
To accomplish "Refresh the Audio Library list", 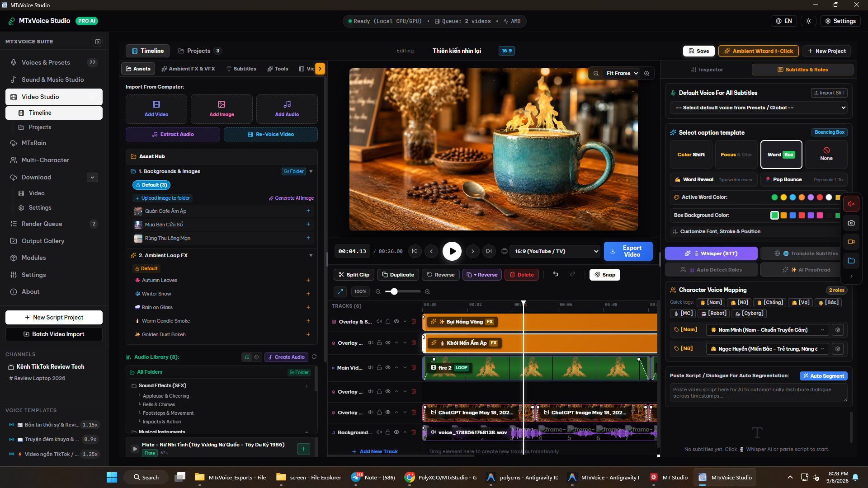I will click(314, 357).
